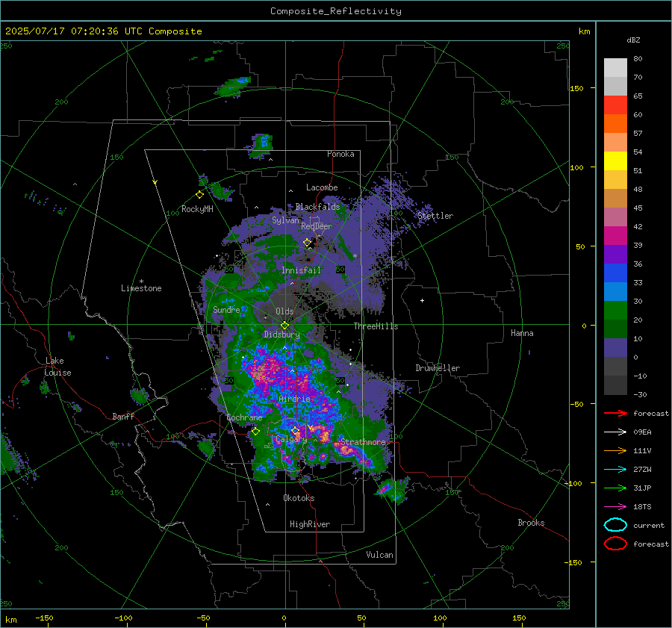This screenshot has height=628, width=672.
Task: Click the Innisfail town label
Action: 301,270
